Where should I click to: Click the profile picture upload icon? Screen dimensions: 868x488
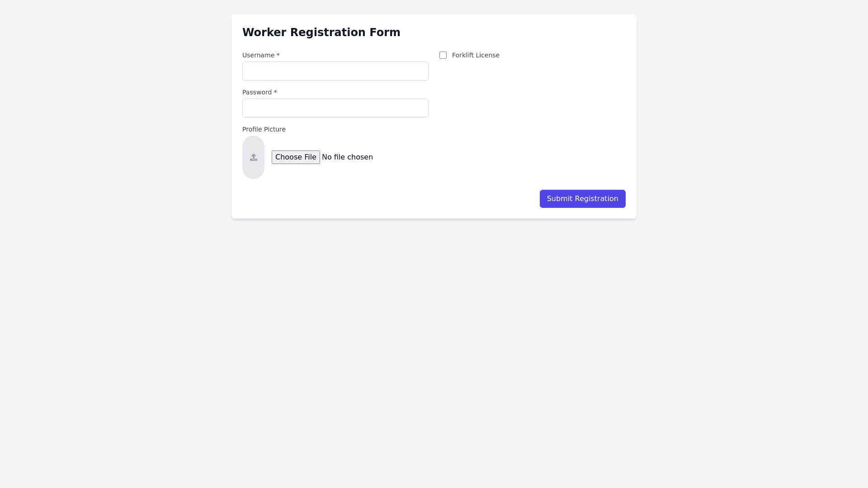253,157
